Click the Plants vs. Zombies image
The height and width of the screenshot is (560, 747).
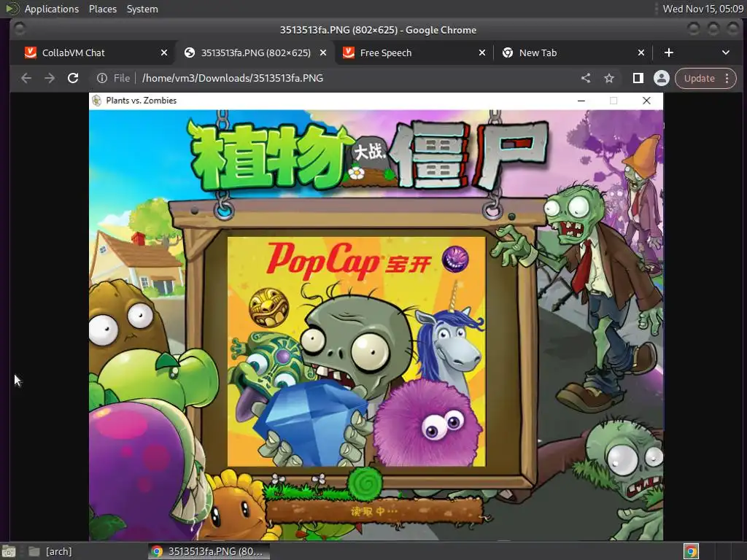point(376,316)
